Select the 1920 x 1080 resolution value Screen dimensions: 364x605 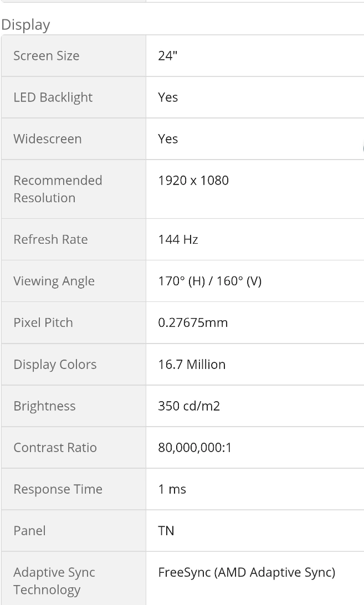pos(193,180)
